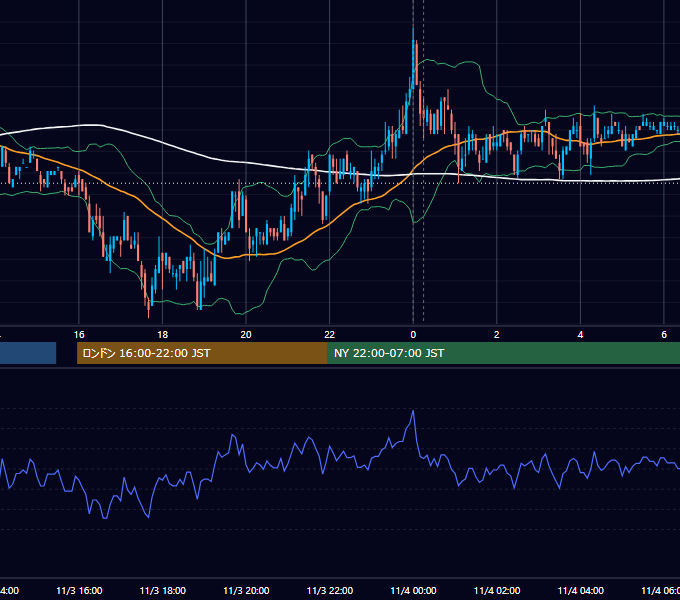Click the '11/4 00:00' date label

point(413,591)
